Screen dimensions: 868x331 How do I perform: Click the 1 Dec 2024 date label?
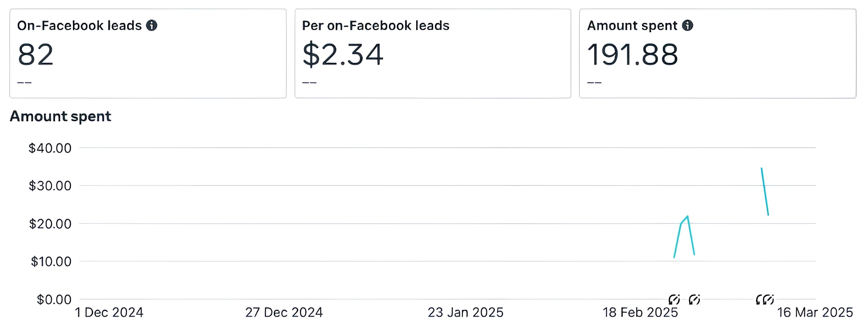click(109, 313)
